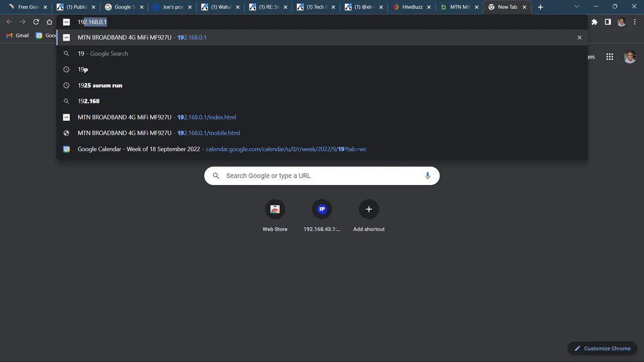644x362 pixels.
Task: Close the HiveBuzz tab
Action: (429, 7)
